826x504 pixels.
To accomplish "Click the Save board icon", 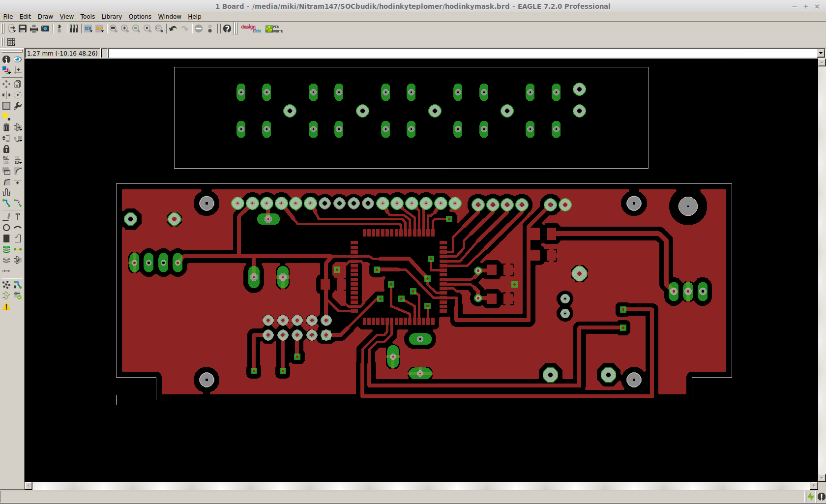I will click(23, 29).
